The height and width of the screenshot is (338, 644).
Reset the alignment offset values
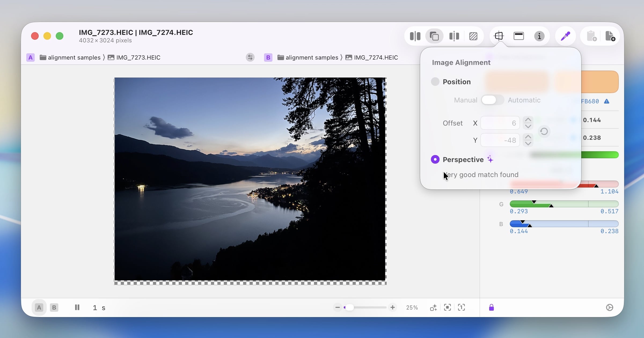[x=544, y=131]
